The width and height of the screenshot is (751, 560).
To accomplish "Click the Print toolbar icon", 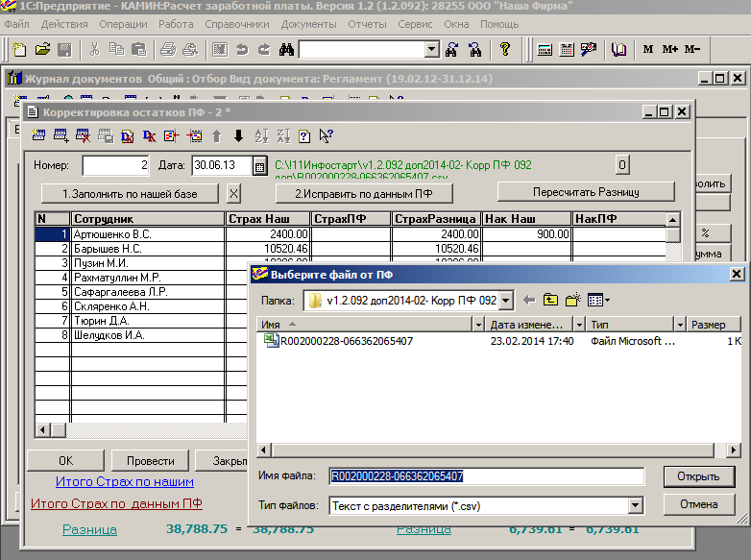I will tap(167, 49).
